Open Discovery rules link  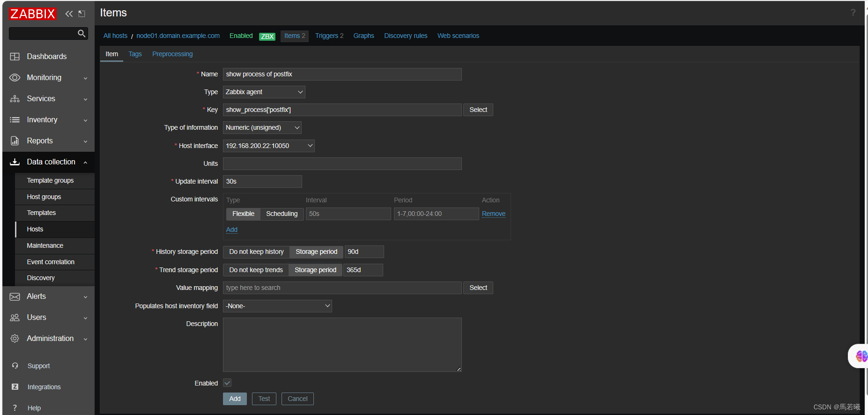pos(406,36)
